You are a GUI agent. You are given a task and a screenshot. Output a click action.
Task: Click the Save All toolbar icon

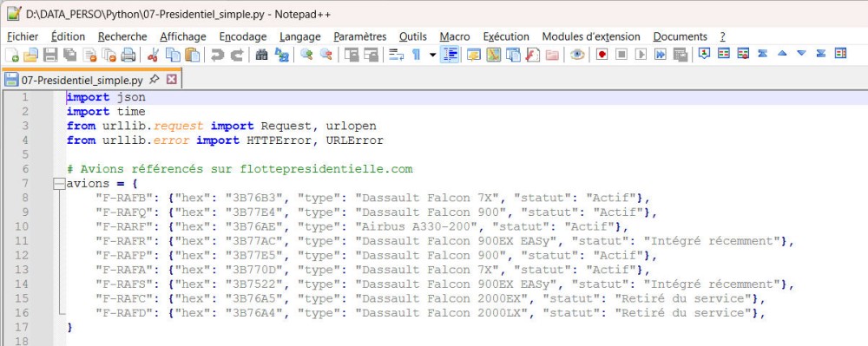[69, 54]
